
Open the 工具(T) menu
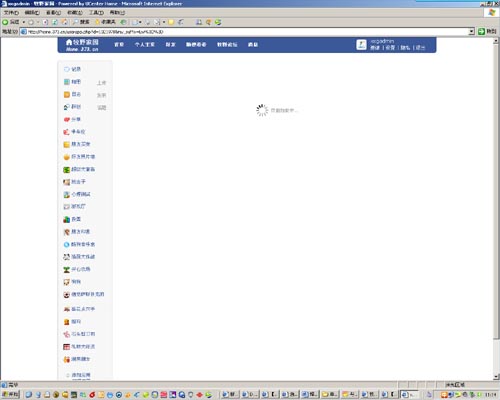pos(96,12)
